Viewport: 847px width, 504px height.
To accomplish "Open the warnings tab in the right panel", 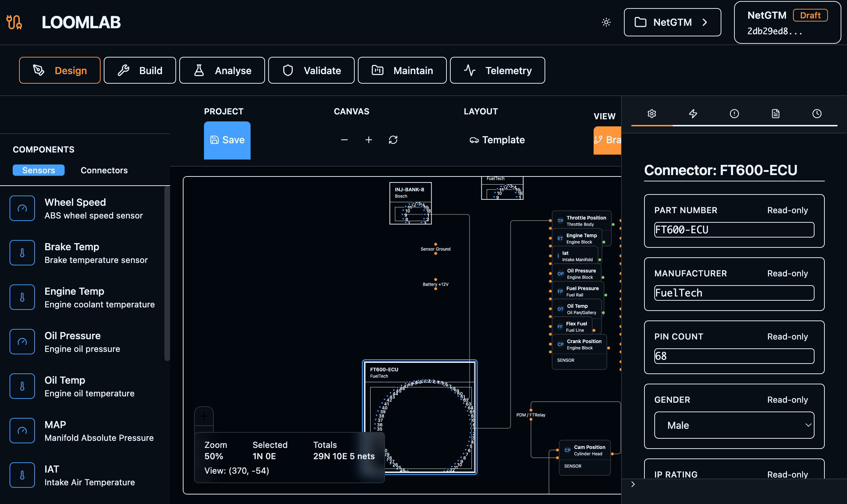I will 734,114.
